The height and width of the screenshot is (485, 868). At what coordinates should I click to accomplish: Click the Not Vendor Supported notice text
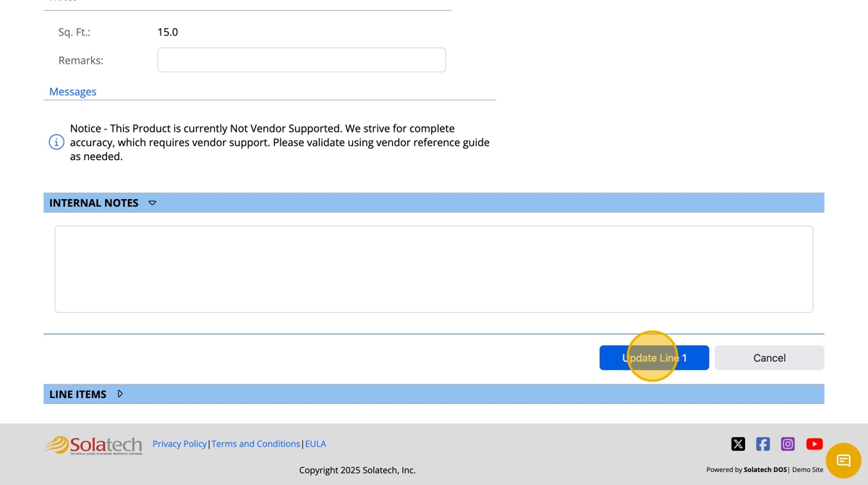280,142
